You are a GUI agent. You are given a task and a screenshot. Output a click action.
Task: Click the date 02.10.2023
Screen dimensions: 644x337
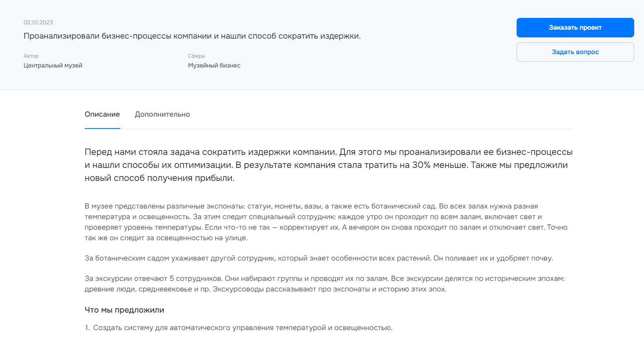[x=38, y=22]
